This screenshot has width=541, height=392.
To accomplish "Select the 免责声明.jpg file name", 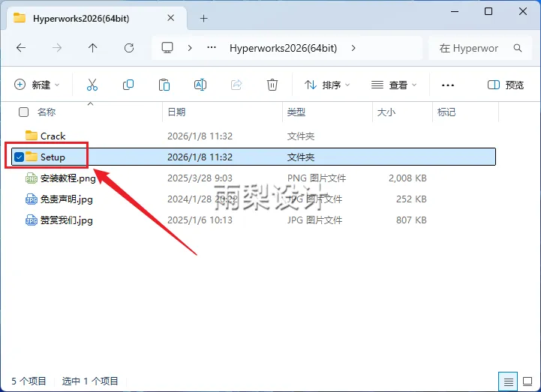I will click(x=67, y=199).
